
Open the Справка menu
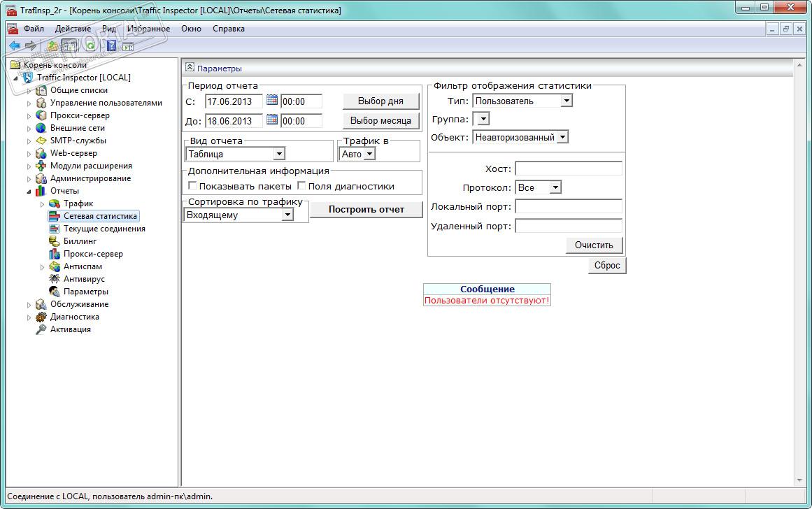coord(229,29)
